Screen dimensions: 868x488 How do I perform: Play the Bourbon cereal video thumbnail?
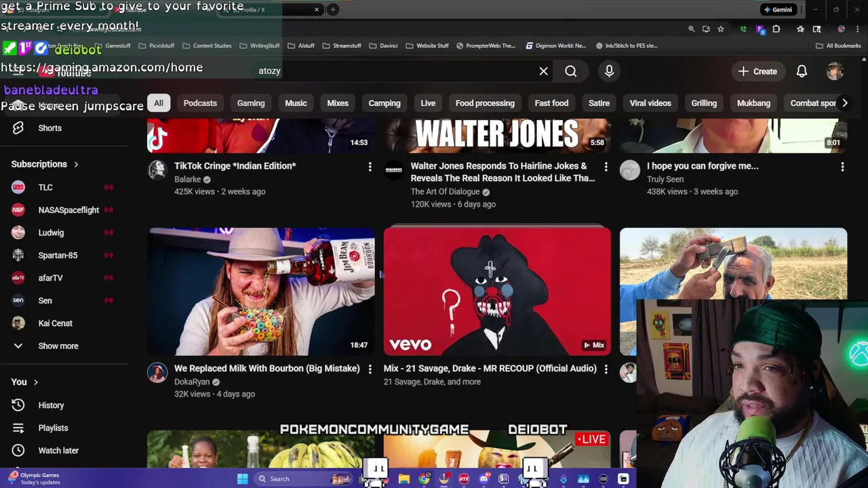261,291
